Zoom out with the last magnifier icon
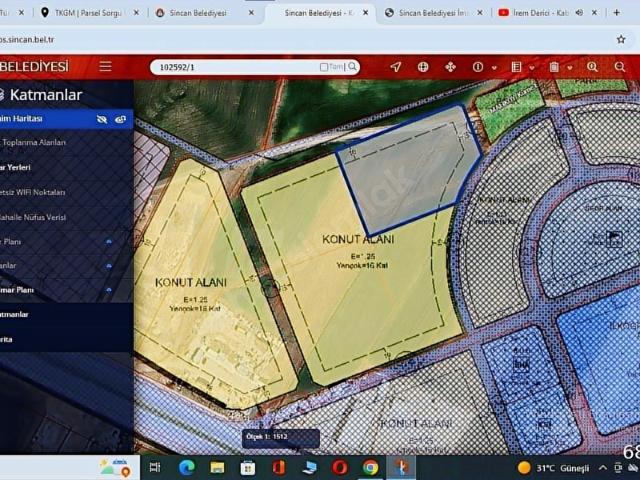 point(620,67)
